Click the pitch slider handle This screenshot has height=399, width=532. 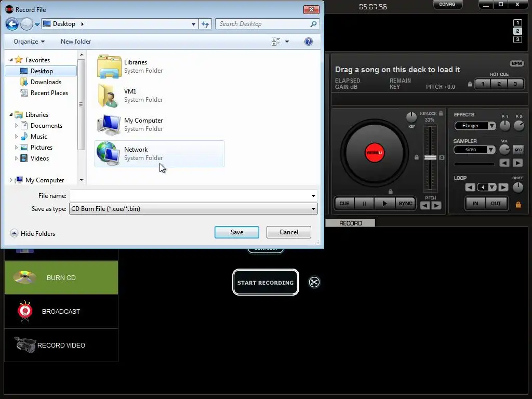(430, 158)
